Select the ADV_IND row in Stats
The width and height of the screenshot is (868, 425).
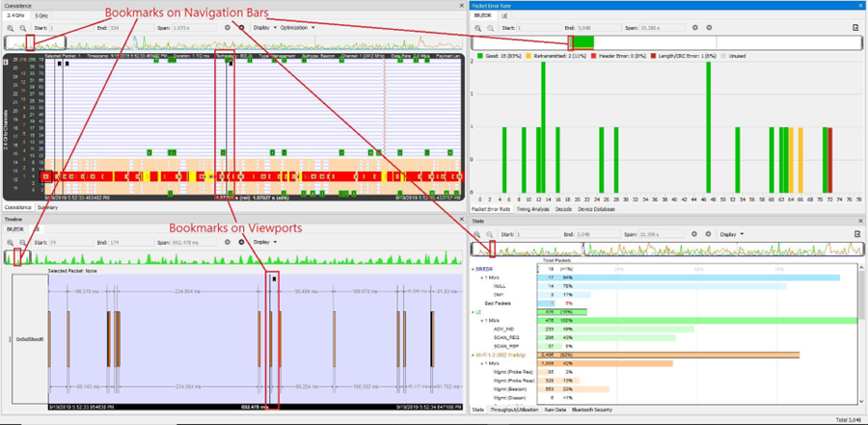665,329
